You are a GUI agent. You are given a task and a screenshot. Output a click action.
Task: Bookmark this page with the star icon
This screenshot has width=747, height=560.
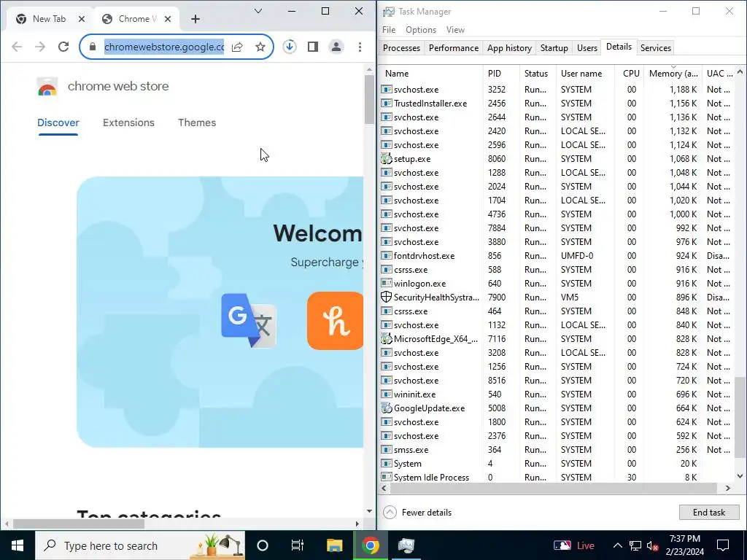click(x=260, y=47)
